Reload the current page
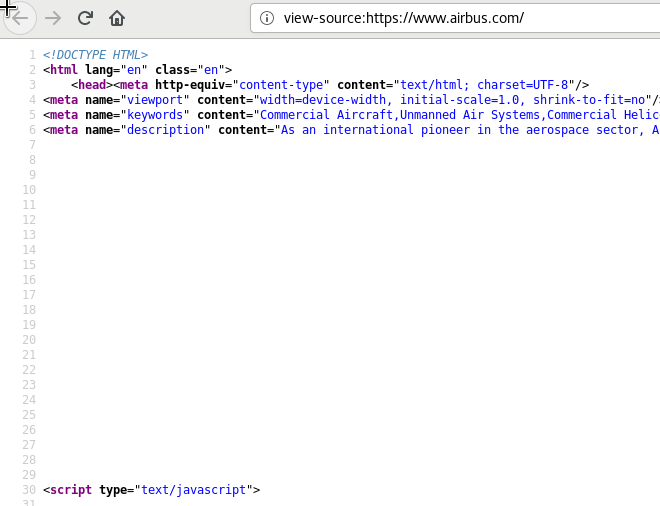This screenshot has width=660, height=506. pos(85,18)
